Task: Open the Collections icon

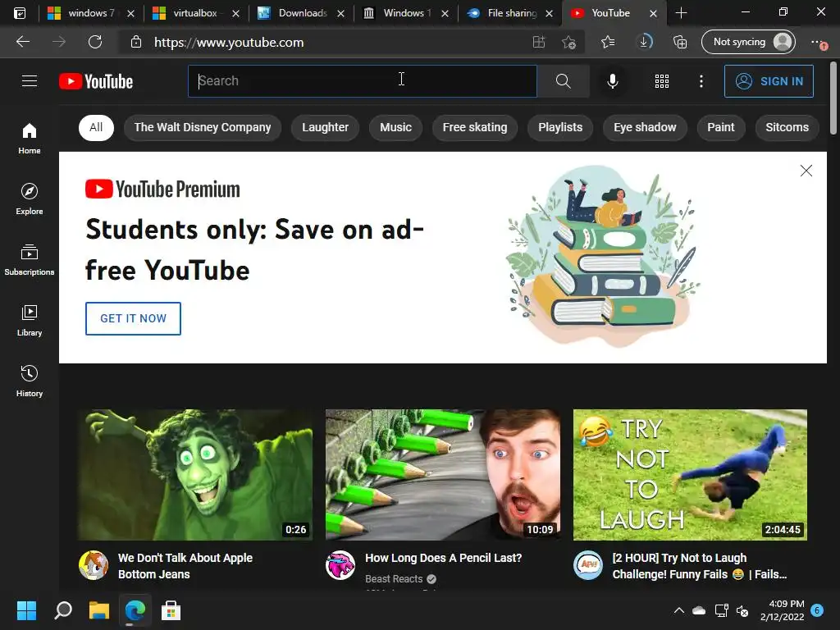Action: 680,42
